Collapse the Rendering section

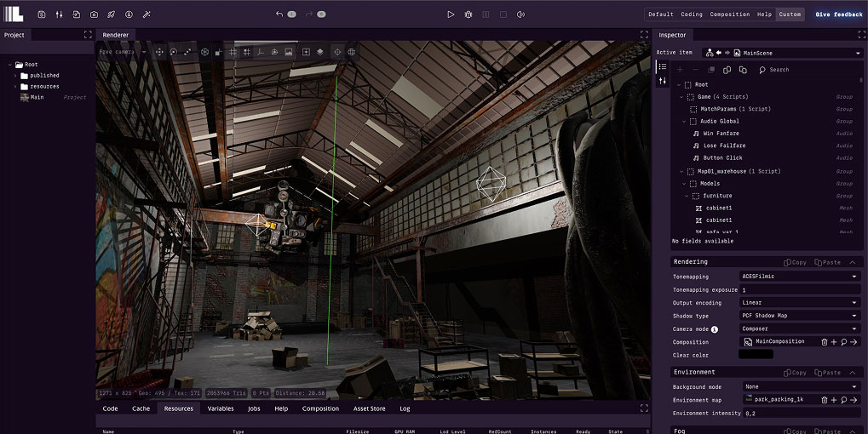(853, 263)
